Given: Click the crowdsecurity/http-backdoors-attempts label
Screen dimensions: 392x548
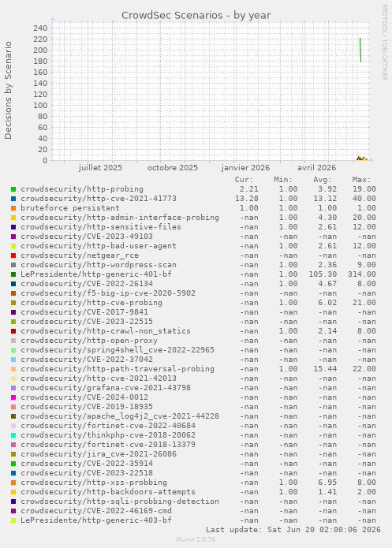Looking at the screenshot, I should tap(108, 492).
